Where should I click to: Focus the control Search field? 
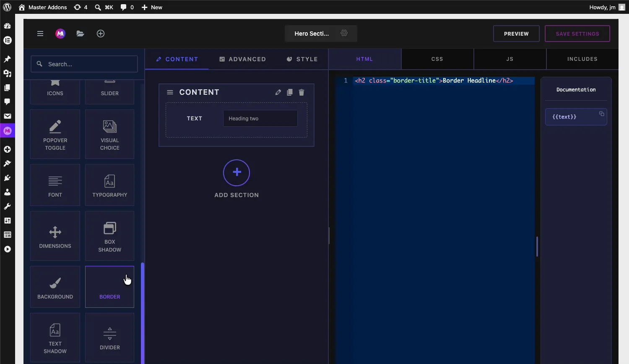pyautogui.click(x=84, y=64)
